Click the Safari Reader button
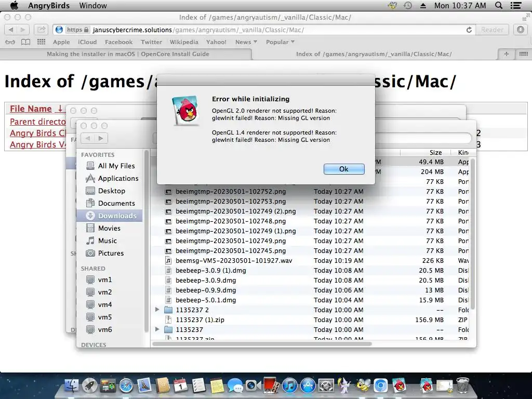 click(x=492, y=30)
